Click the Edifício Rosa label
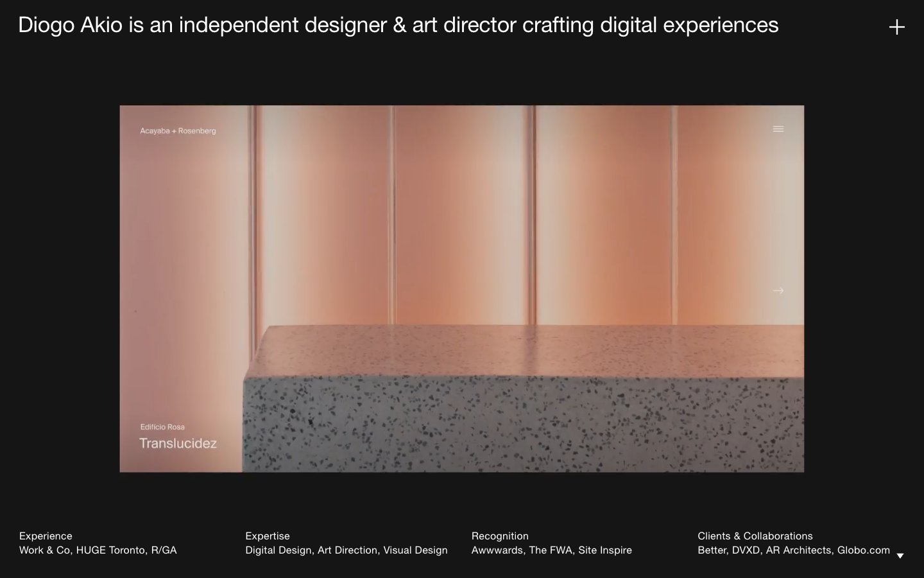 (x=162, y=427)
